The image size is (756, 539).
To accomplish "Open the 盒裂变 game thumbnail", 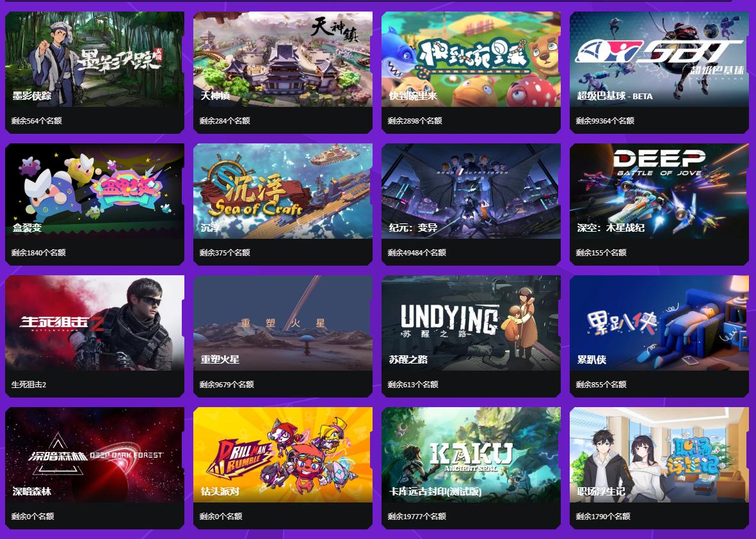I will (95, 191).
